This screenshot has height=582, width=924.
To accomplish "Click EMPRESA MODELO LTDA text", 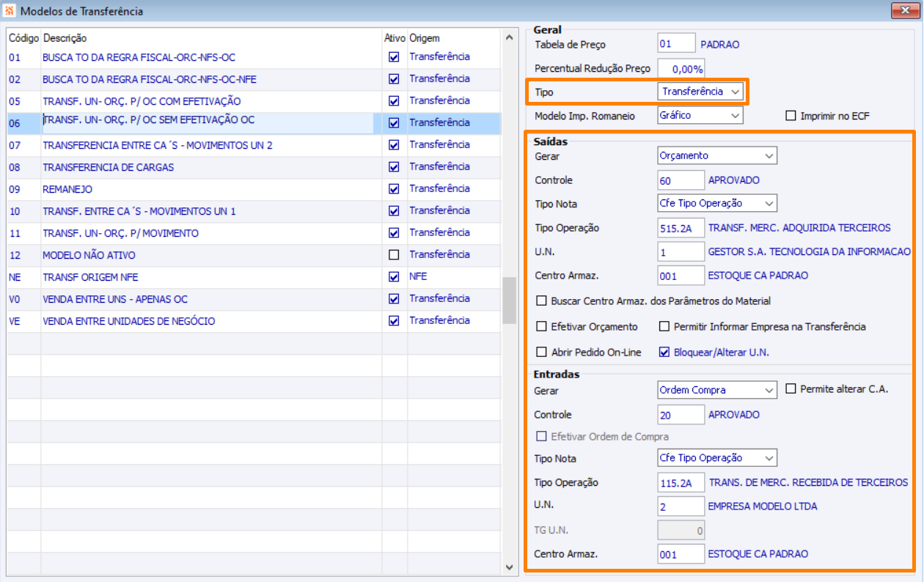I will 763,506.
